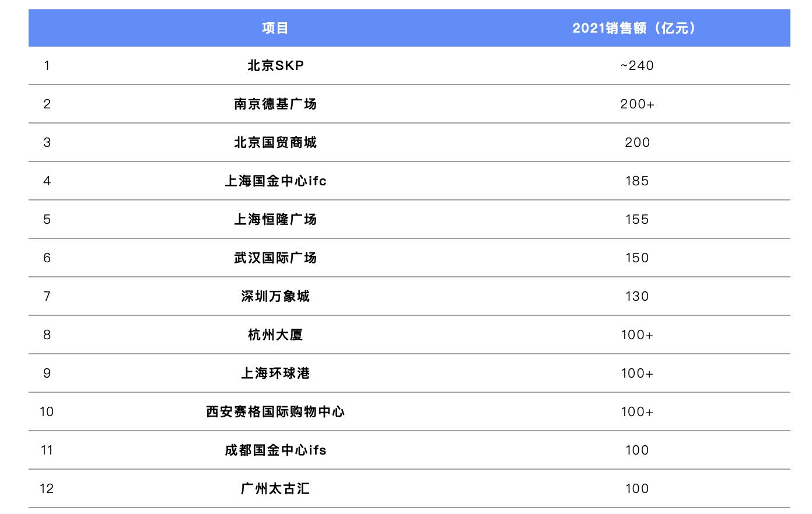
Task: Select the 广州太古汇 cell
Action: [x=275, y=488]
